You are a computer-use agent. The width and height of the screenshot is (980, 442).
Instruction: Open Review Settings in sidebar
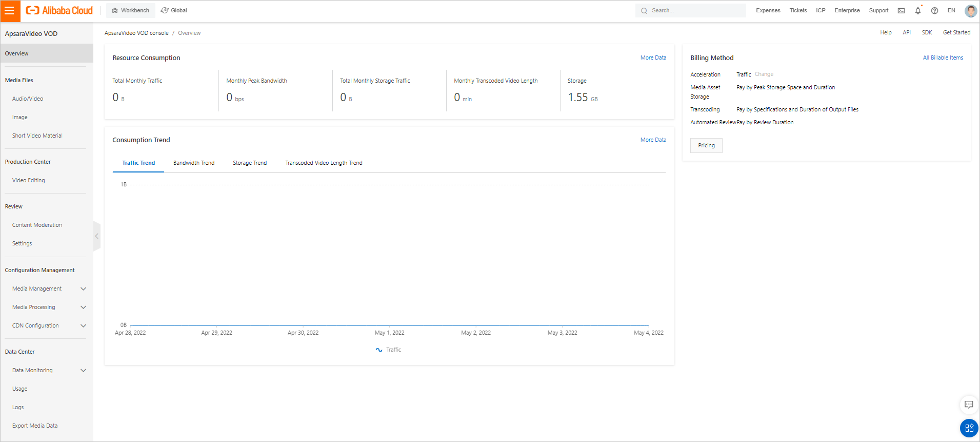pyautogui.click(x=22, y=243)
